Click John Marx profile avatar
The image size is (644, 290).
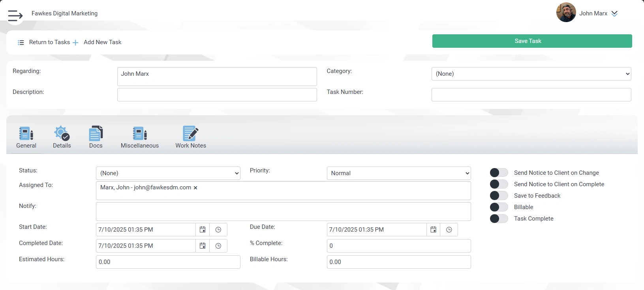click(566, 13)
